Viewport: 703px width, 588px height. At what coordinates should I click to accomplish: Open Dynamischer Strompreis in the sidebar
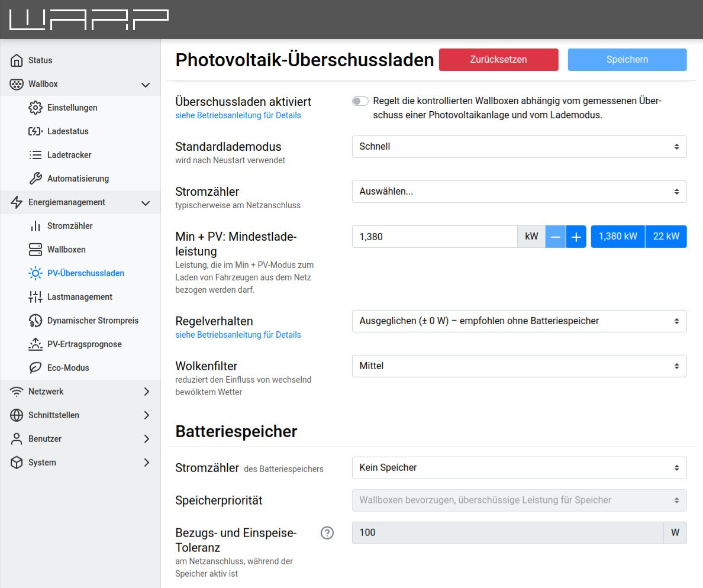click(92, 321)
